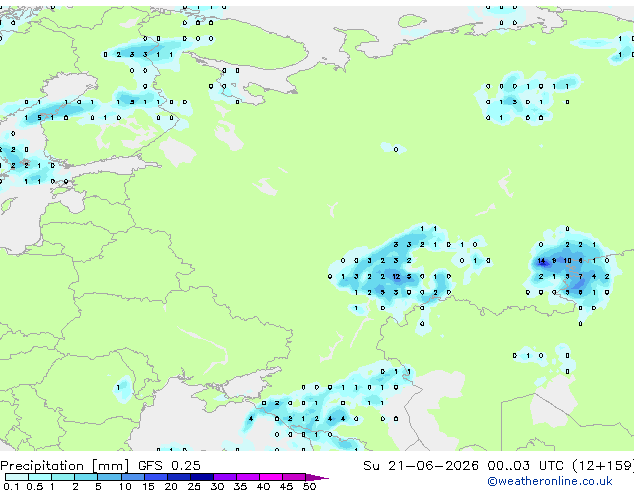The height and width of the screenshot is (490, 634).
Task: Pick the 10 to 15 legend swatch
Action: pos(132,477)
